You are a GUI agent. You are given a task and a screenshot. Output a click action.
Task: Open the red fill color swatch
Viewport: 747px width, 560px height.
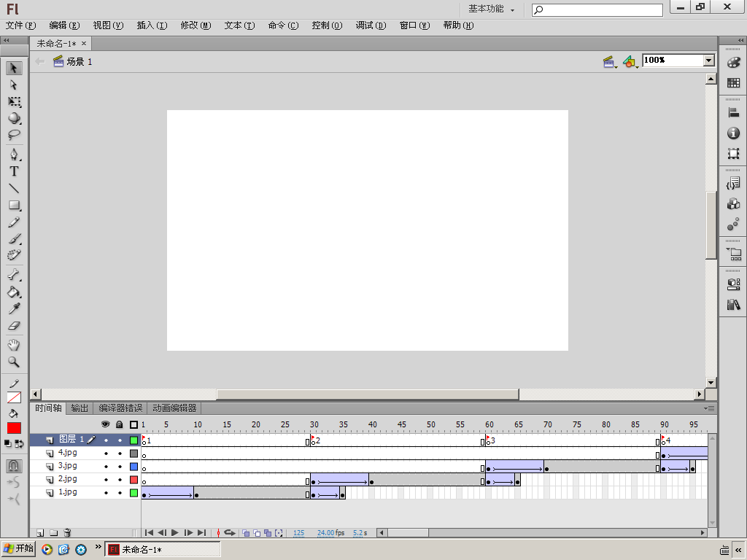(14, 428)
